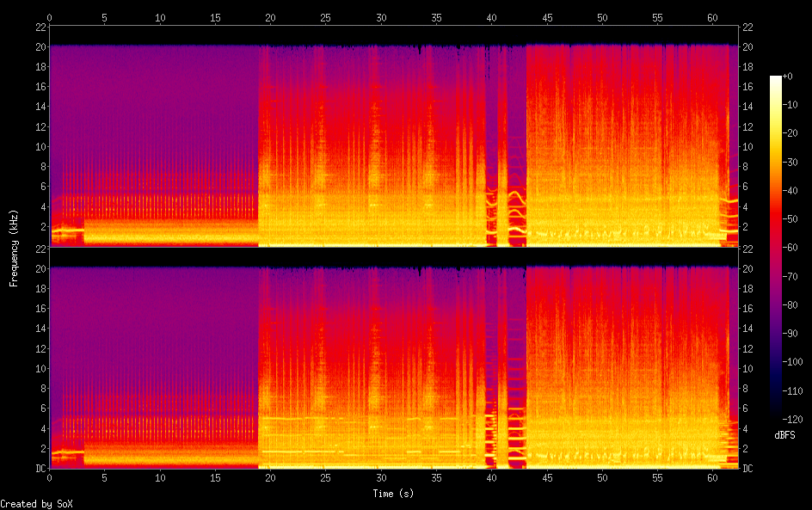Click the DC label at the bottom-right corner
Image resolution: width=812 pixels, height=510 pixels.
pyautogui.click(x=747, y=469)
